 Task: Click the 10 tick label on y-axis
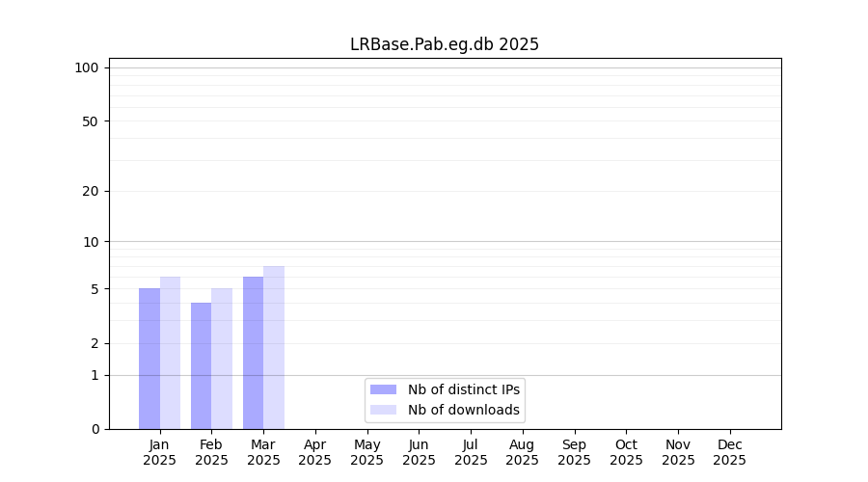[90, 242]
